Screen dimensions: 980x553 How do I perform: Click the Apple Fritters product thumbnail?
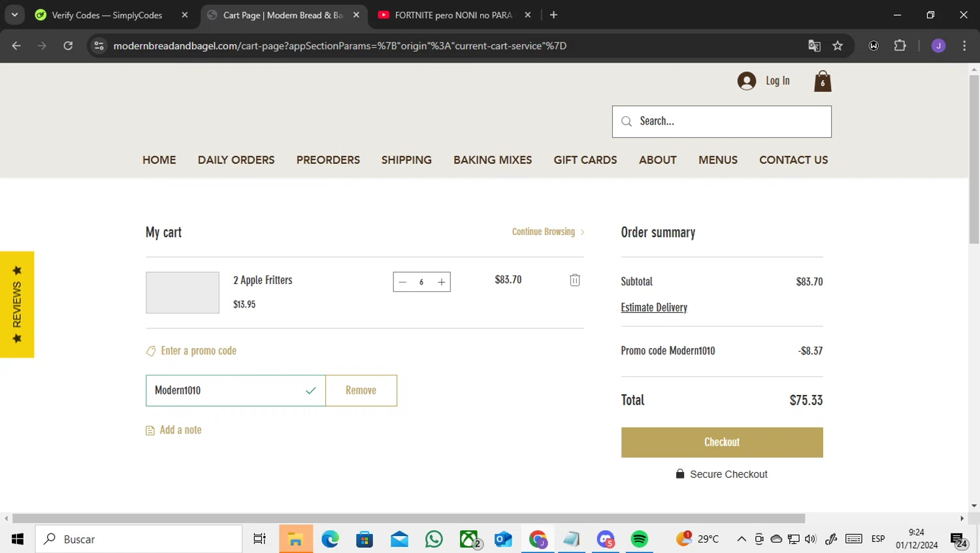tap(182, 292)
